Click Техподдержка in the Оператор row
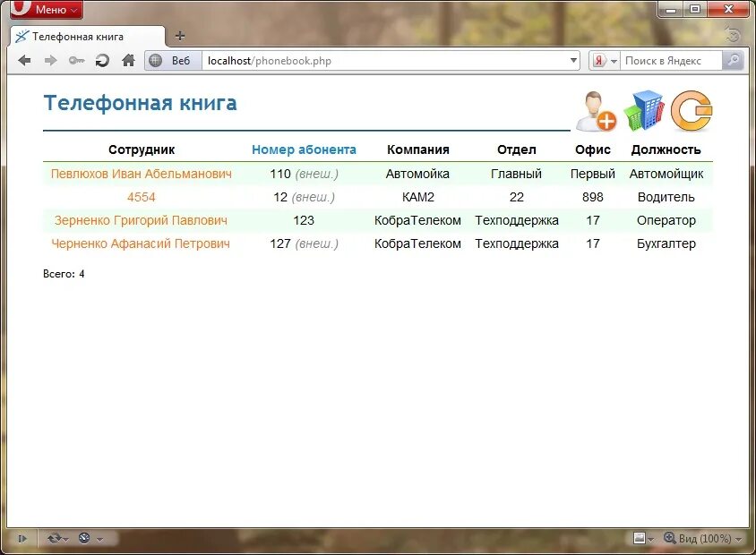 click(516, 220)
